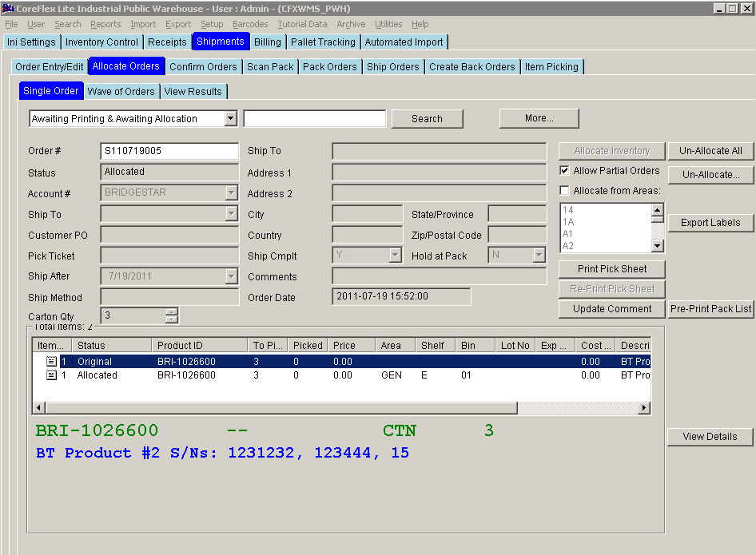Open the Automated Import tab
This screenshot has height=555, width=756.
(404, 42)
